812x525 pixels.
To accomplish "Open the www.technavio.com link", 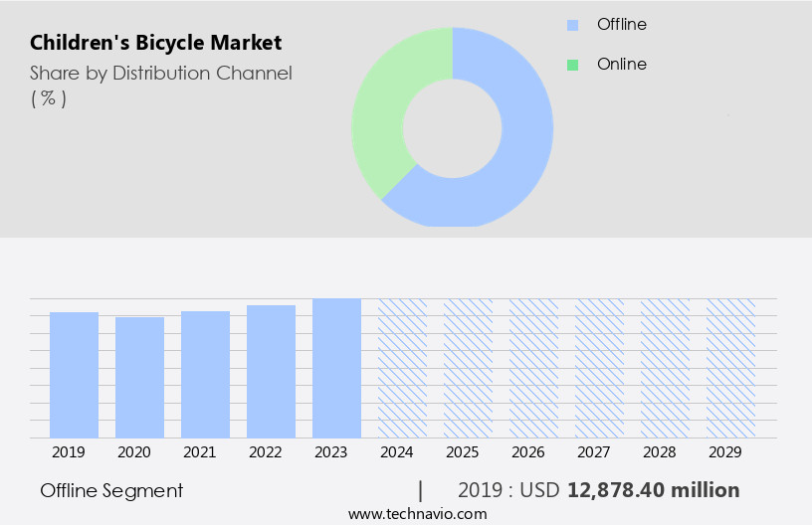I will click(x=417, y=514).
